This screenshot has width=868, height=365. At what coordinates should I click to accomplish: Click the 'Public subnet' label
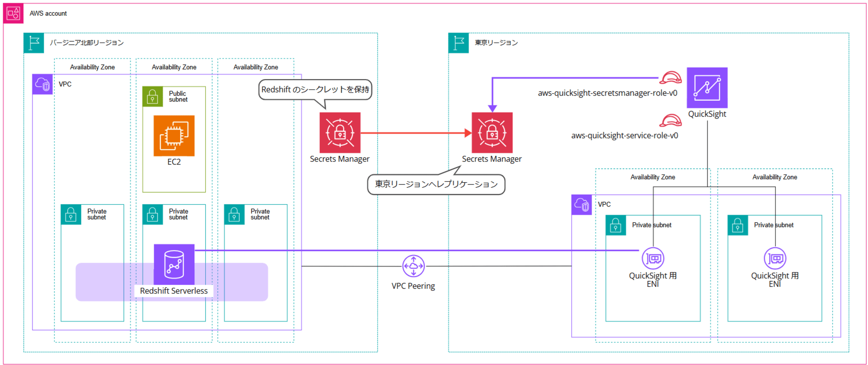[x=178, y=96]
